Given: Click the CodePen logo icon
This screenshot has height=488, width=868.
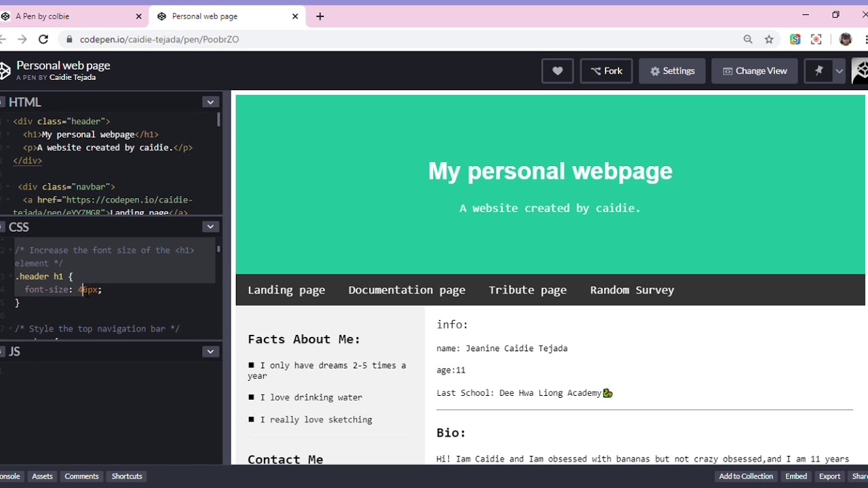Looking at the screenshot, I should (x=5, y=70).
